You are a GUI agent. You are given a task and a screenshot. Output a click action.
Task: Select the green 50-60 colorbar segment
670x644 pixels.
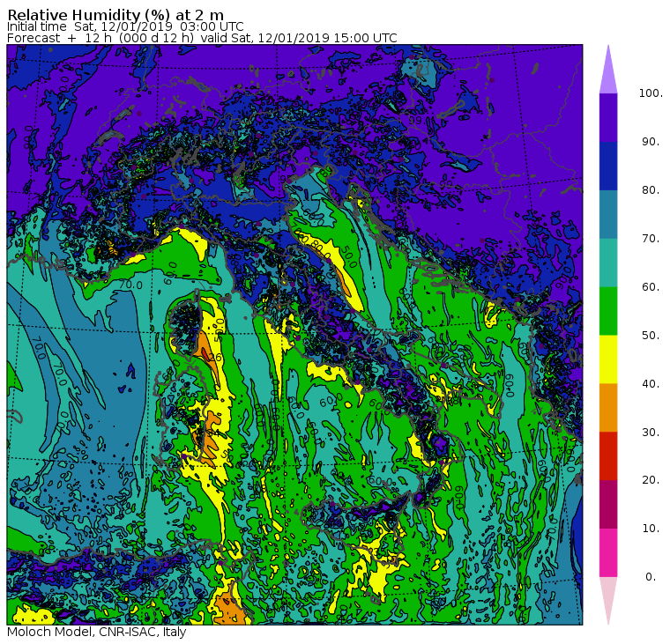608,311
